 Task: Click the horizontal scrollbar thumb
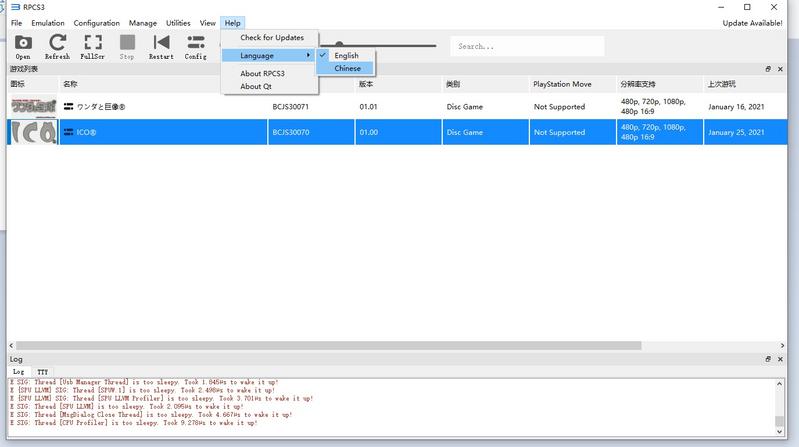pos(329,346)
